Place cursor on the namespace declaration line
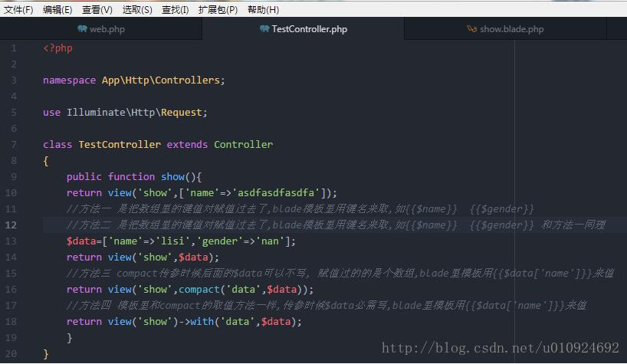 pos(134,80)
